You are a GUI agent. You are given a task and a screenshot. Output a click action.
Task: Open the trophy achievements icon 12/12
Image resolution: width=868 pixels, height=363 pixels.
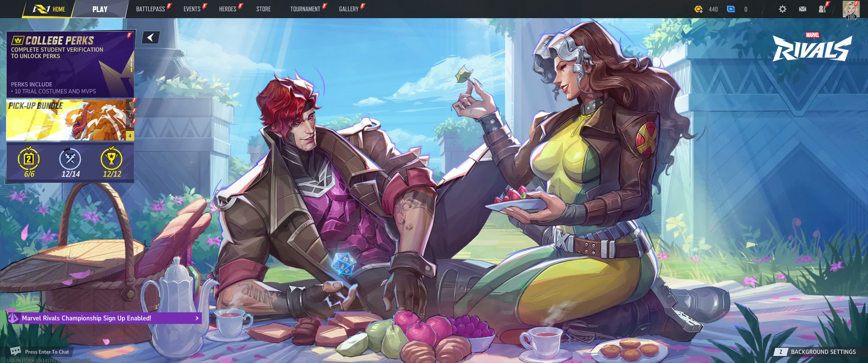point(112,159)
